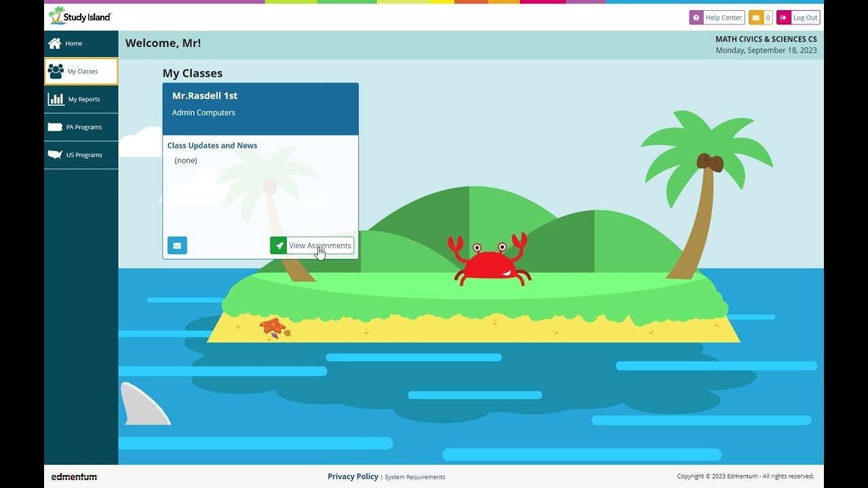Click the paper plane icon on View Assignments
The image size is (868, 488).
click(x=279, y=245)
